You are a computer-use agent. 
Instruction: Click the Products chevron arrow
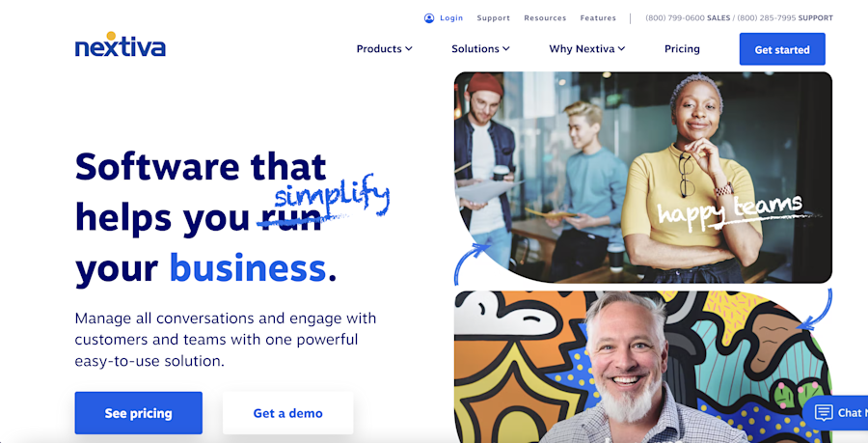[x=409, y=48]
